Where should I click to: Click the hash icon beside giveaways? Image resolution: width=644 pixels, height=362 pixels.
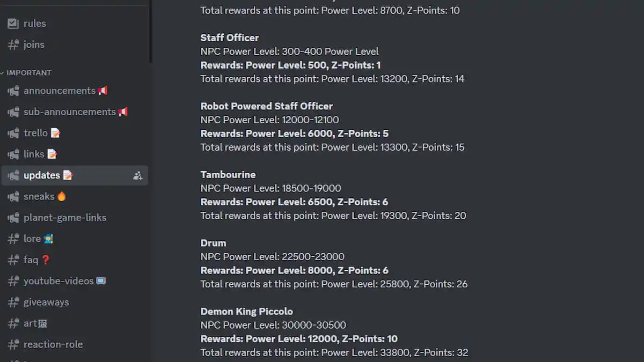pyautogui.click(x=13, y=302)
